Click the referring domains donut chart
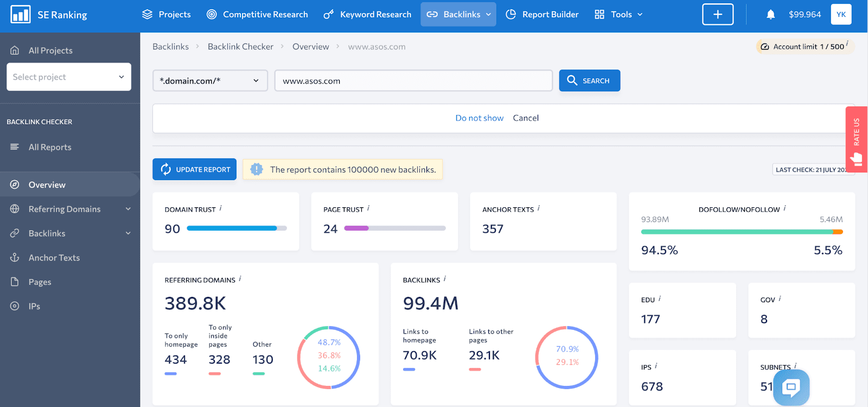Screen dimensions: 868x407 coord(329,358)
